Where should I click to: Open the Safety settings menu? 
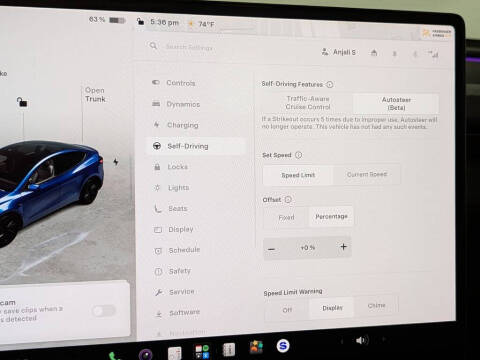point(179,271)
